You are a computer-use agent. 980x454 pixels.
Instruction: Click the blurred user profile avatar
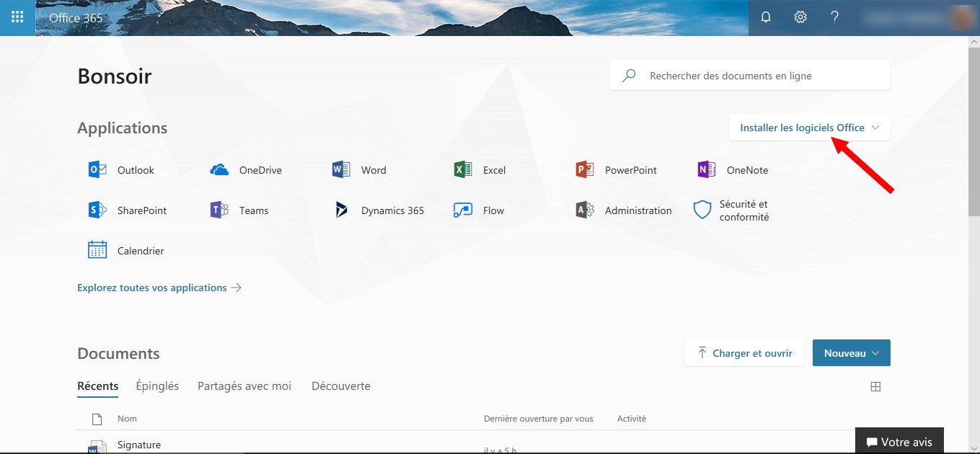(x=961, y=17)
